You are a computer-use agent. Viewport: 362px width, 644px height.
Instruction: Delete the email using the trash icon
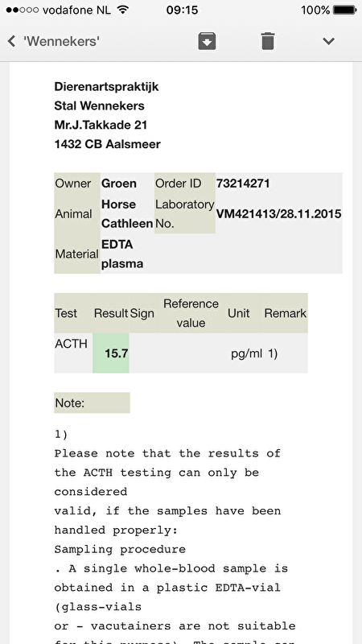point(268,41)
